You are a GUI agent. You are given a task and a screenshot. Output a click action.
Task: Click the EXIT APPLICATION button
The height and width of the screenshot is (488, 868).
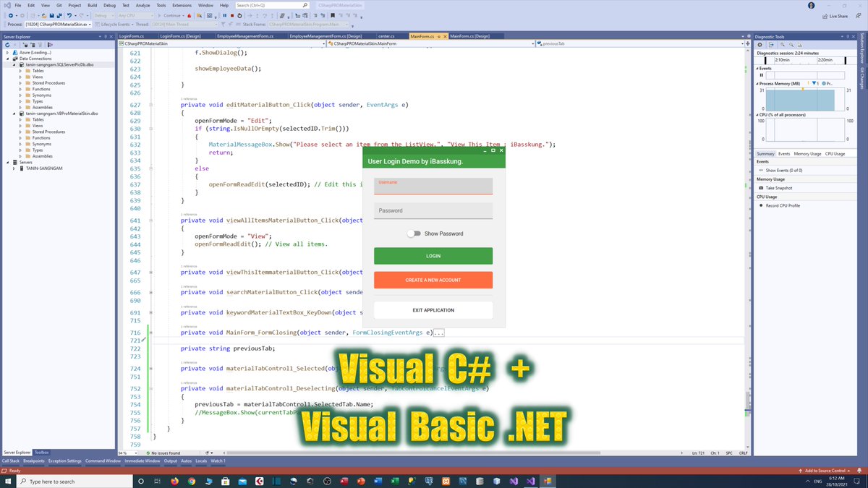433,310
